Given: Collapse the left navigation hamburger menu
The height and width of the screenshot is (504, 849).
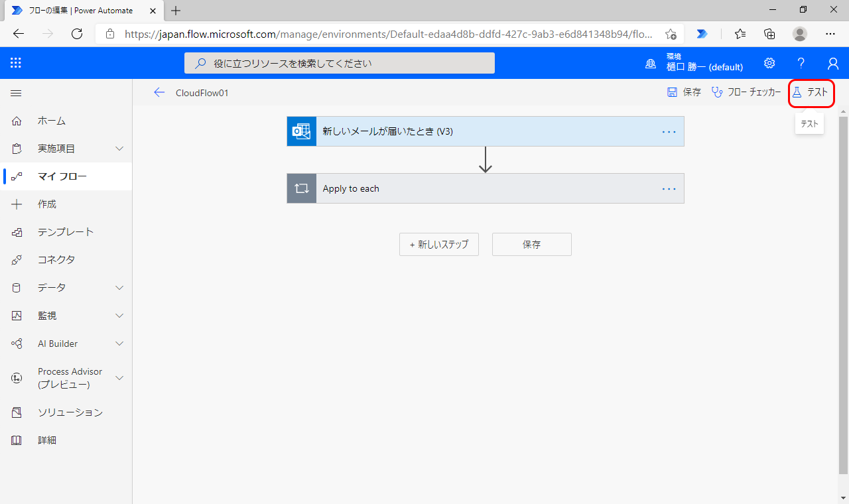Looking at the screenshot, I should [16, 94].
